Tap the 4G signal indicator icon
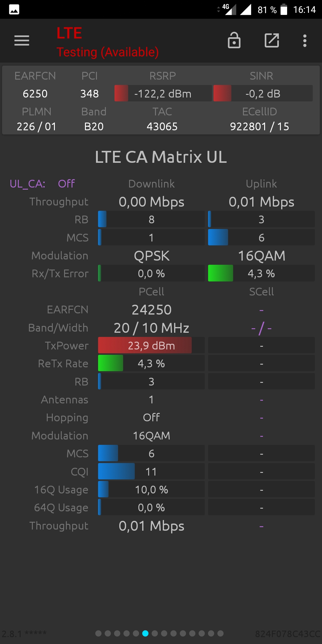This screenshot has height=644, width=322. [229, 9]
